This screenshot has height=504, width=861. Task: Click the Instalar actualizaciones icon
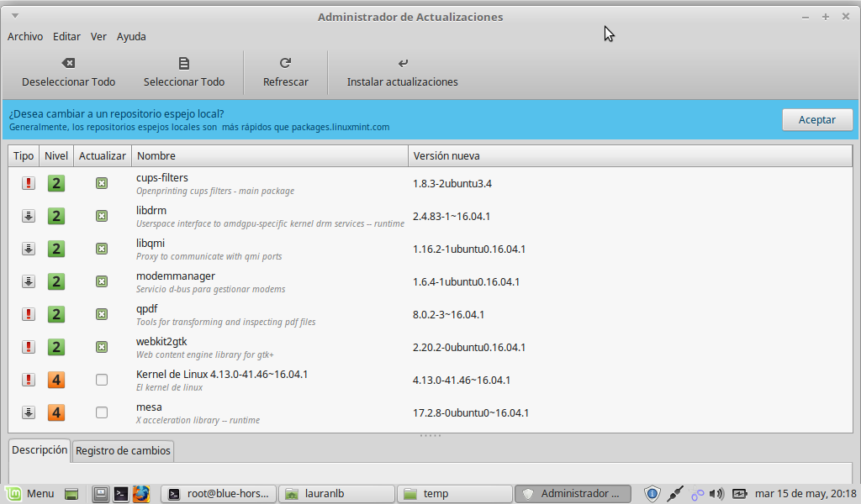(x=403, y=63)
